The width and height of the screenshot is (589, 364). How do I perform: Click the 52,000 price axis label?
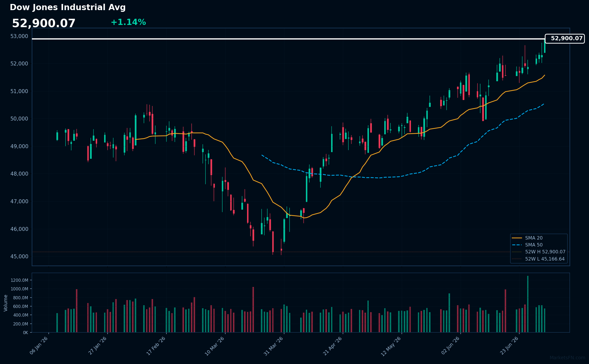(19, 64)
